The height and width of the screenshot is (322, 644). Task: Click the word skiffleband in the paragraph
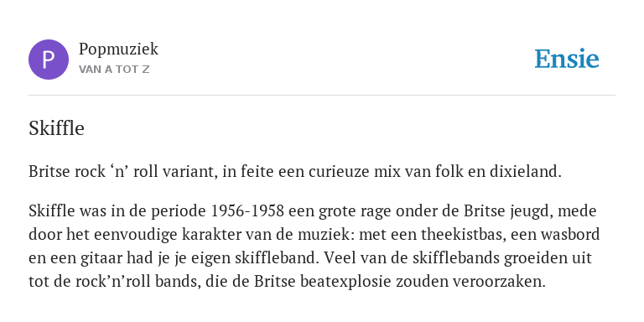tap(278, 258)
